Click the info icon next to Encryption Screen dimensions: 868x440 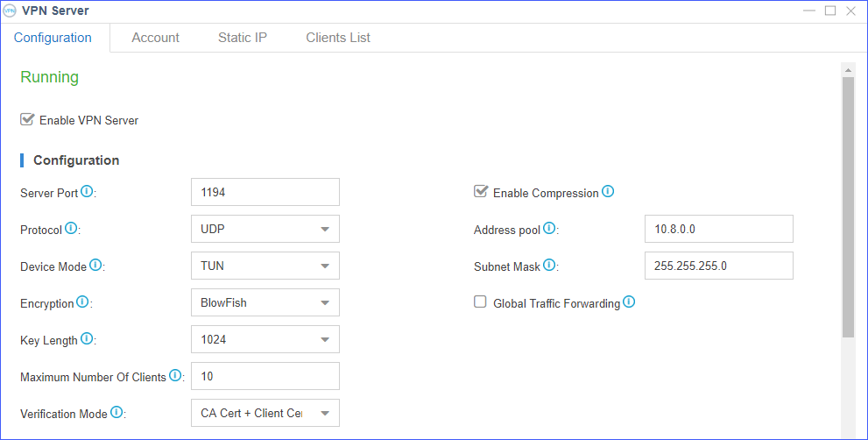[x=82, y=302]
